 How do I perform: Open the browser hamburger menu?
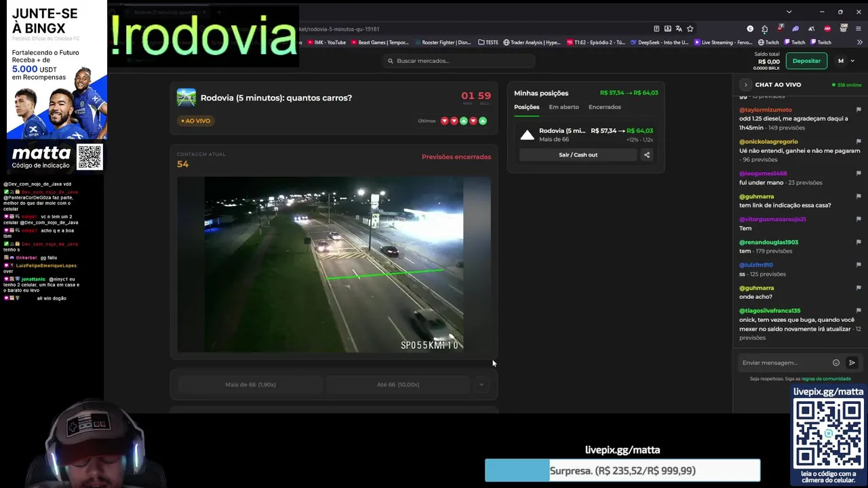859,29
